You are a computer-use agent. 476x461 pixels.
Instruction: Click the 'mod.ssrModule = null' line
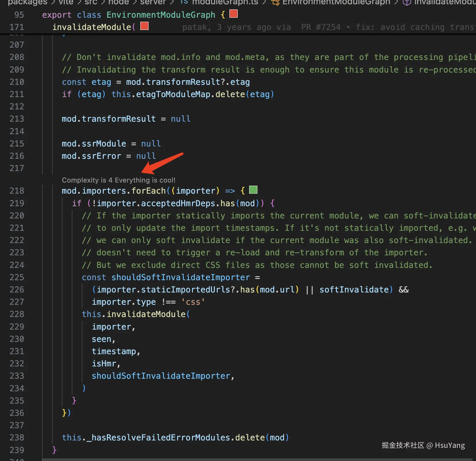click(111, 143)
